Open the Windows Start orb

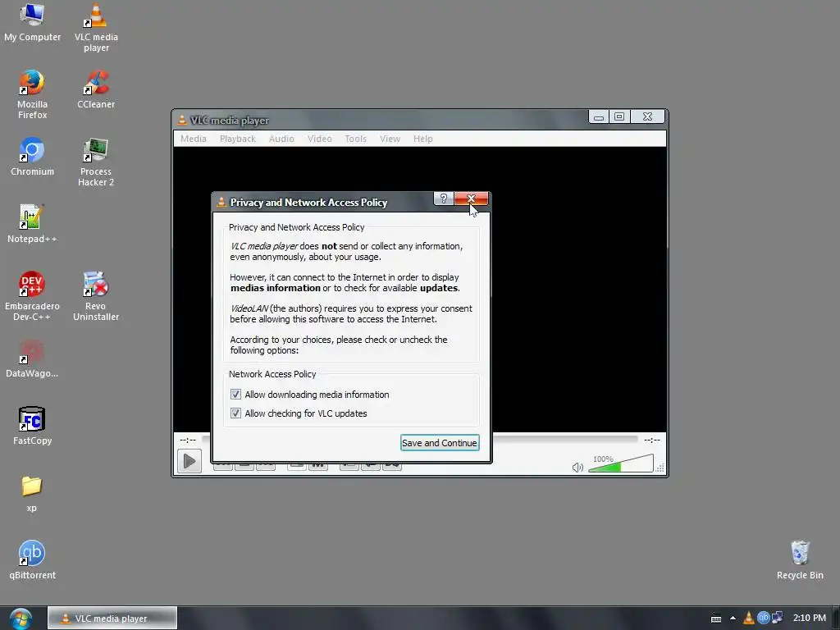coord(21,619)
